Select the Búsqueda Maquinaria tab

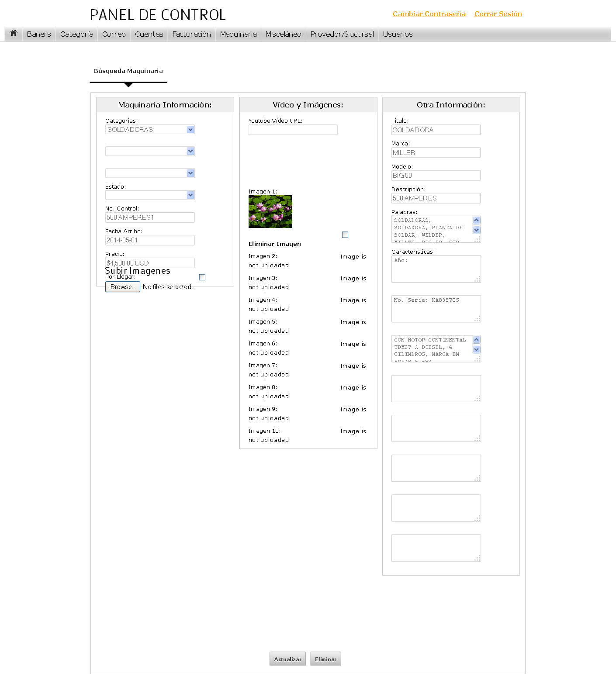pyautogui.click(x=128, y=71)
